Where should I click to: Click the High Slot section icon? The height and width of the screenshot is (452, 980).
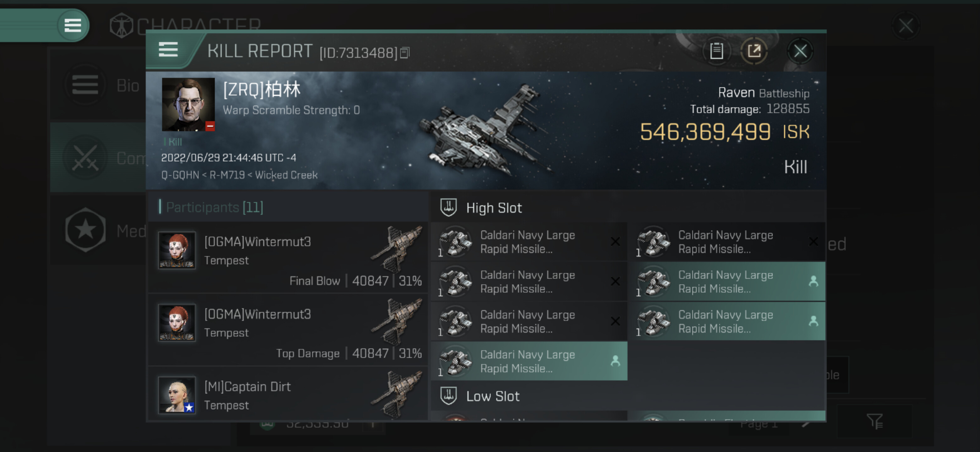tap(448, 207)
